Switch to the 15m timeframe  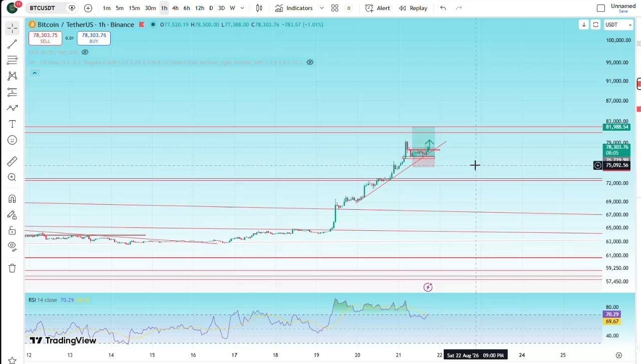pos(134,8)
